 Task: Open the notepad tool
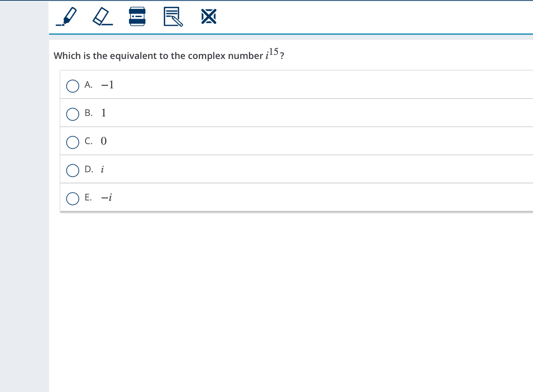[173, 17]
